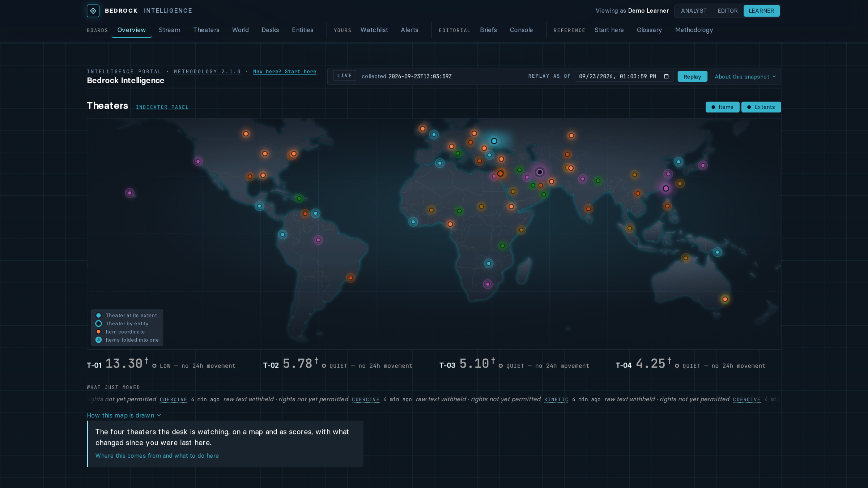Screen dimensions: 868x488
Task: Open the Alerts tab
Action: click(x=409, y=30)
